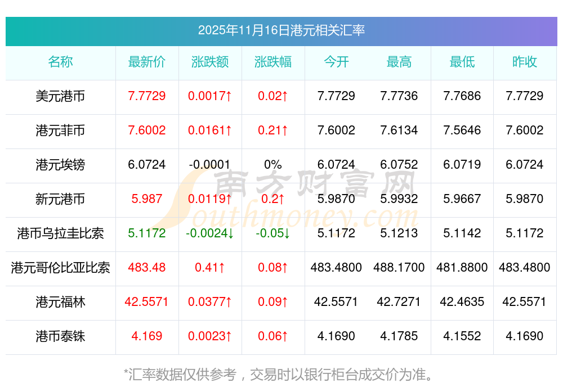Click high value 6.0752
The image size is (563, 392).
coord(399,165)
